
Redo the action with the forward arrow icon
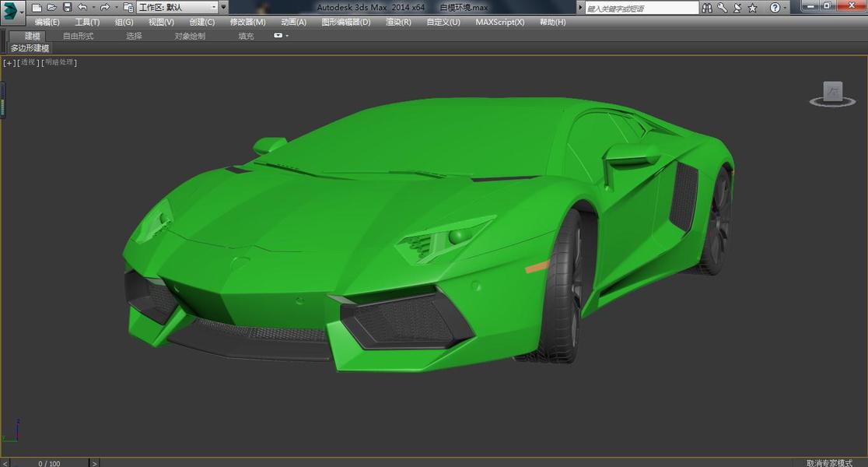105,8
